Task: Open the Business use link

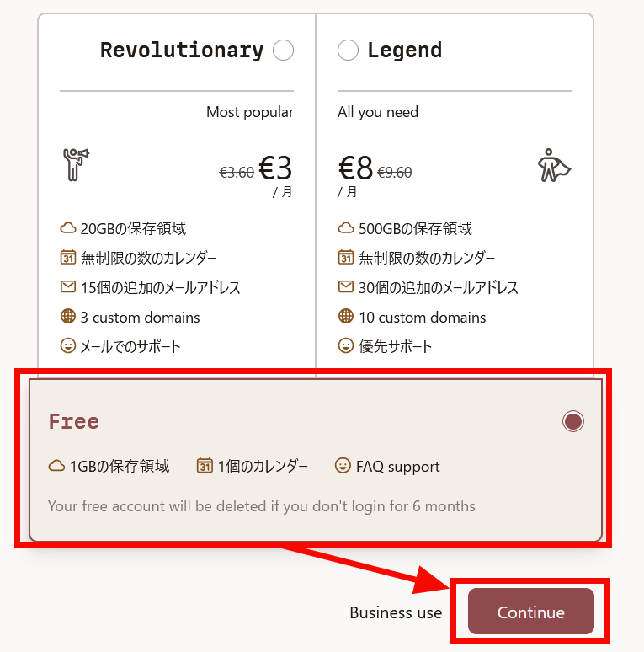Action: 396,612
